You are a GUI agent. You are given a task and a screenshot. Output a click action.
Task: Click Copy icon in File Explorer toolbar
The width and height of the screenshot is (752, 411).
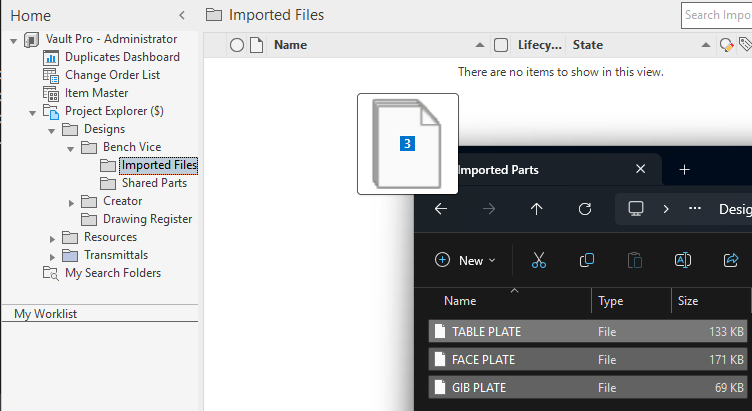[x=587, y=260]
